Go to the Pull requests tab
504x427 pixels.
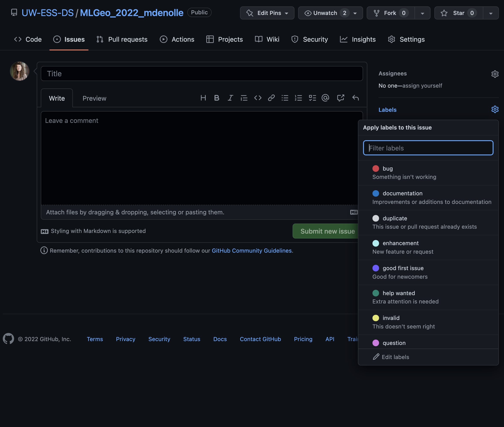pyautogui.click(x=122, y=39)
